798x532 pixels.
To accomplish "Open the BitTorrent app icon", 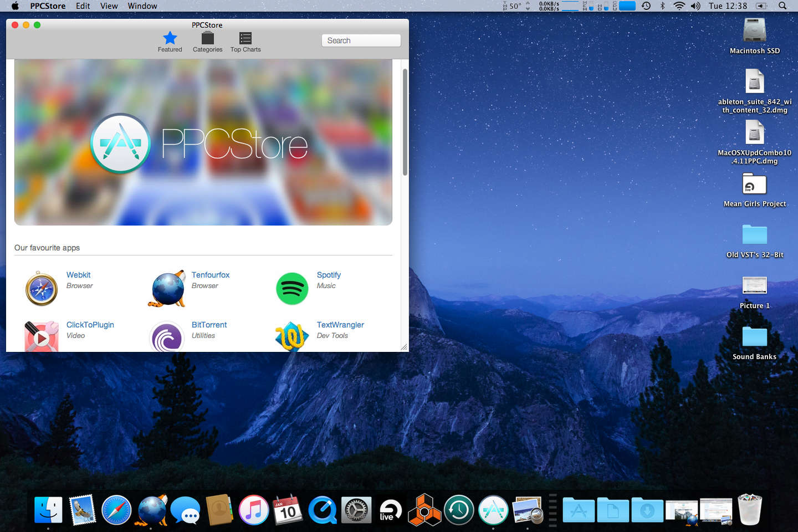I will pyautogui.click(x=167, y=336).
